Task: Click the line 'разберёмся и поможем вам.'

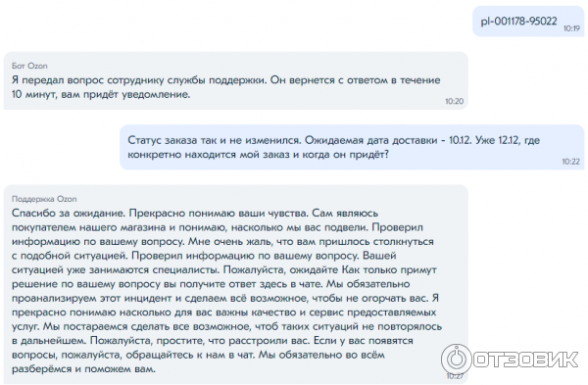Action: (83, 369)
